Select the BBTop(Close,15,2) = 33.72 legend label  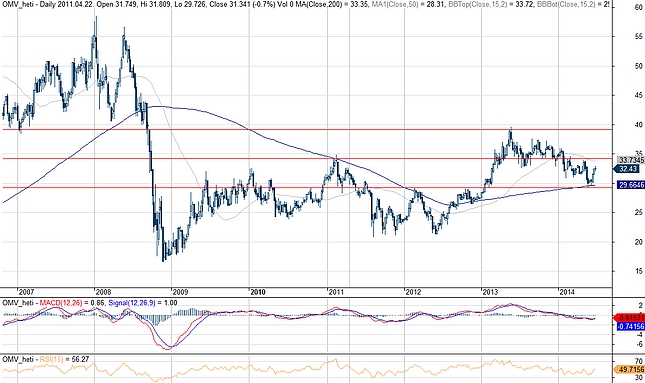(x=490, y=4)
